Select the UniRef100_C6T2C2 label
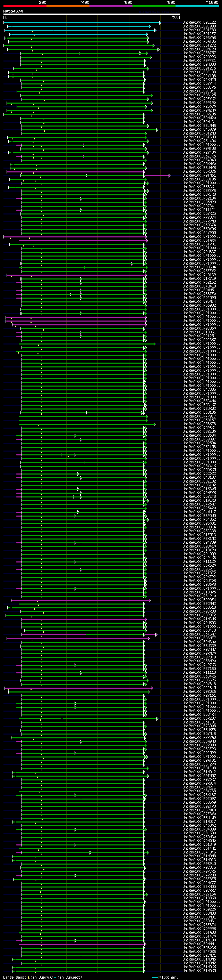This screenshot has height=980, width=222. coord(199,45)
